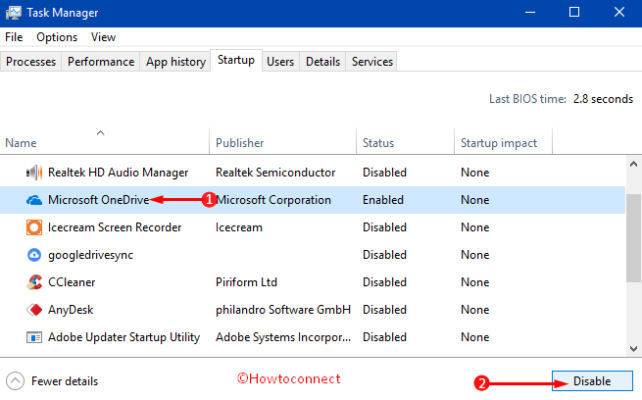This screenshot has width=642, height=400.
Task: Click the Adobe Systems Incorpor... publisher cell
Action: click(x=283, y=337)
